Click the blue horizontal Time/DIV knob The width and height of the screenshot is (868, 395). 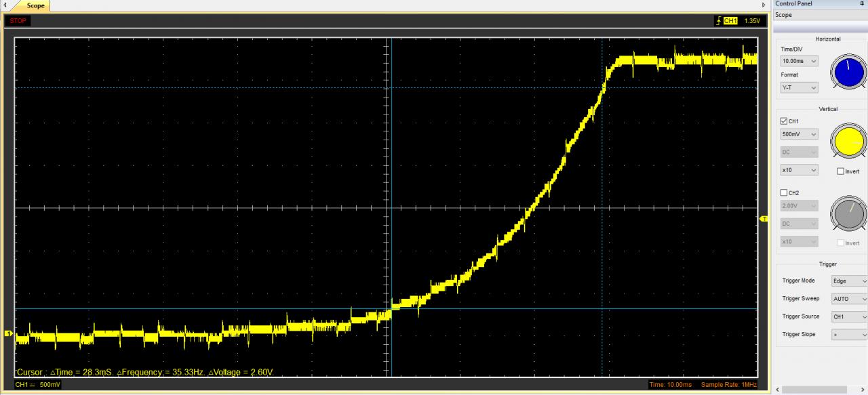point(850,73)
